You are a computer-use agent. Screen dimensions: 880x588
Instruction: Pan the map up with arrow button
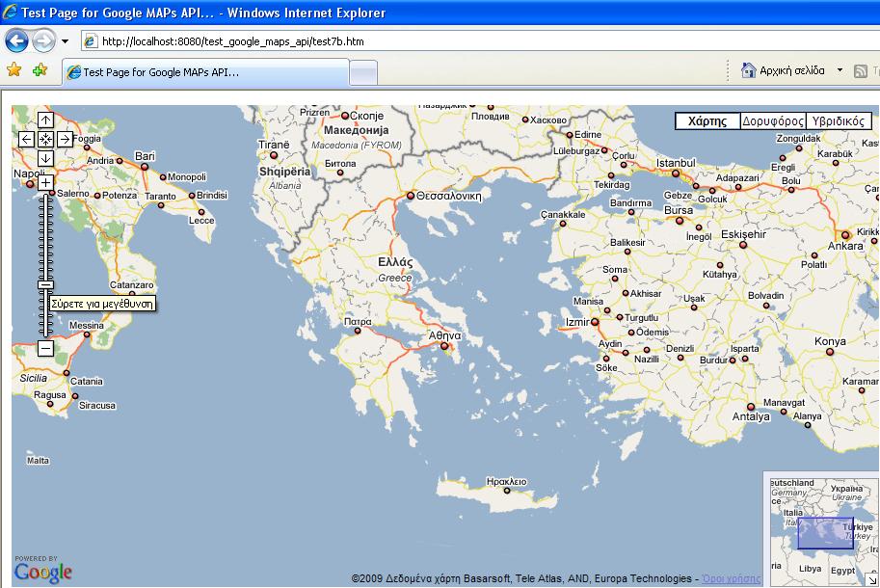tap(45, 120)
